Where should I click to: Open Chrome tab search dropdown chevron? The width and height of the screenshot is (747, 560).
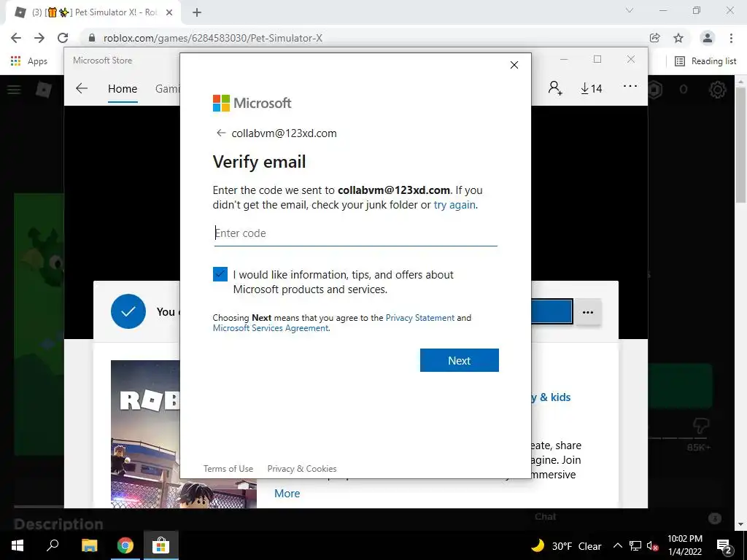pyautogui.click(x=630, y=10)
